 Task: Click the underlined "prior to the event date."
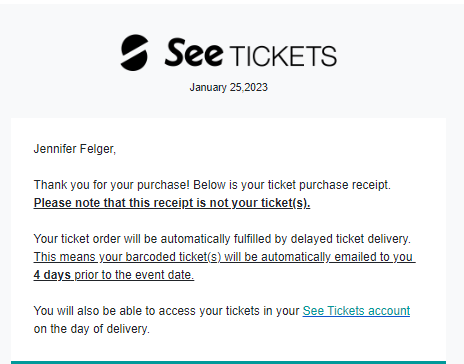pos(134,275)
